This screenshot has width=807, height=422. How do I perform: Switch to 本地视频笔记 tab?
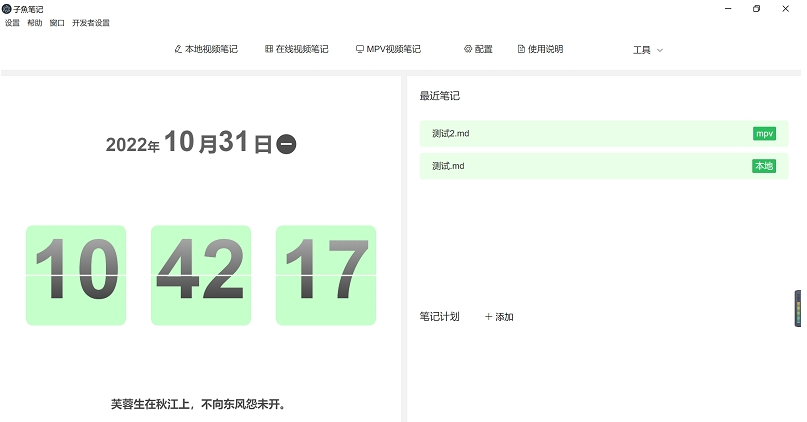point(206,49)
